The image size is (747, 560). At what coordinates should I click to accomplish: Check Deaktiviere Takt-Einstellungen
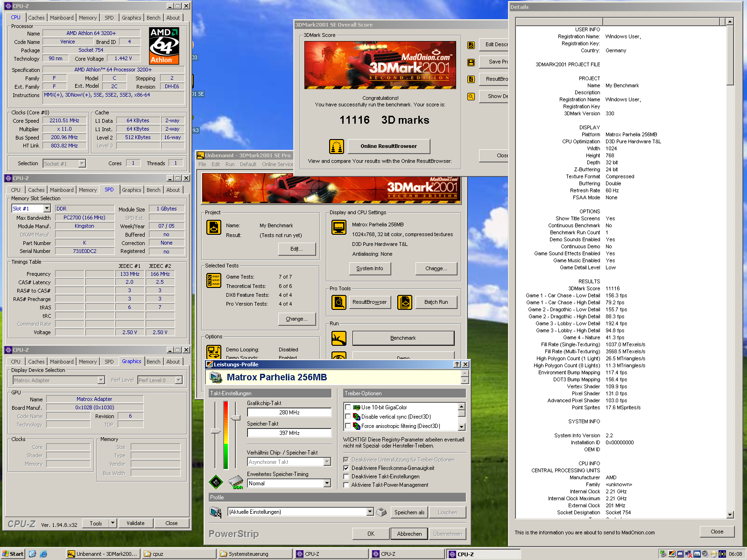[x=346, y=476]
